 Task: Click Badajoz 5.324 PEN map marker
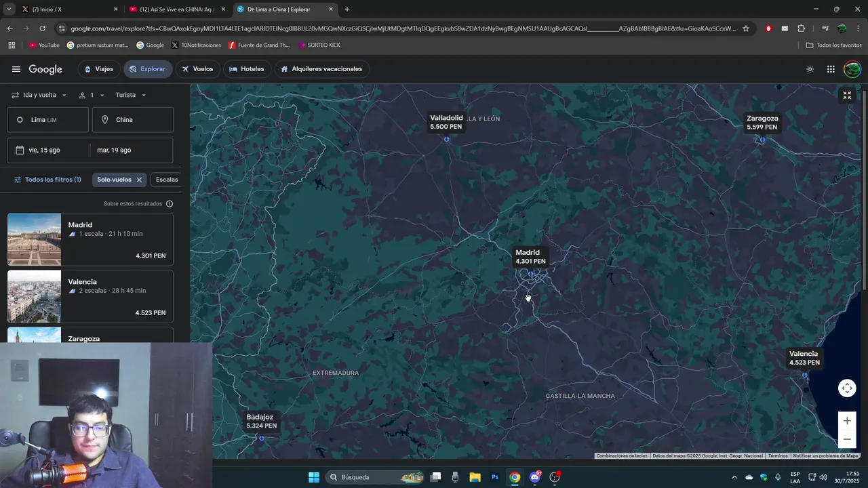point(261,422)
